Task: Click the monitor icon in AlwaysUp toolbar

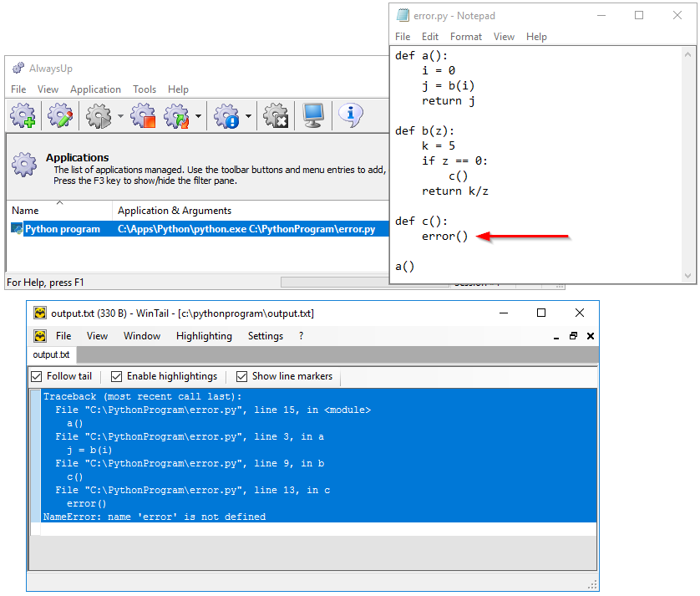Action: tap(313, 115)
